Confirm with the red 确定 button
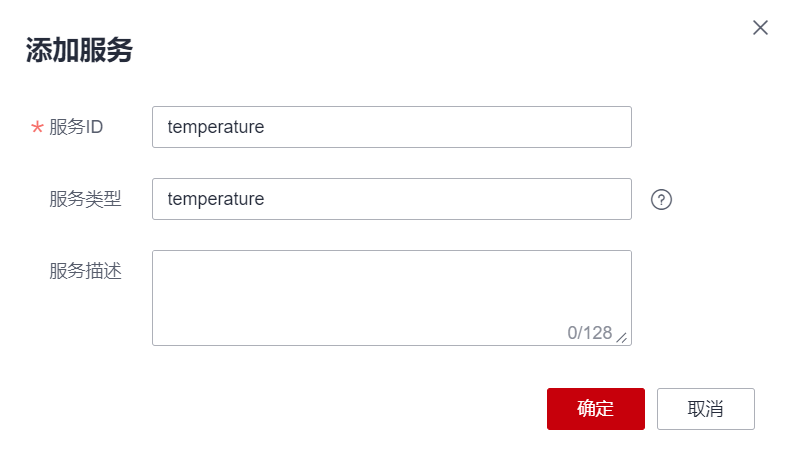This screenshot has width=793, height=457. coord(595,409)
